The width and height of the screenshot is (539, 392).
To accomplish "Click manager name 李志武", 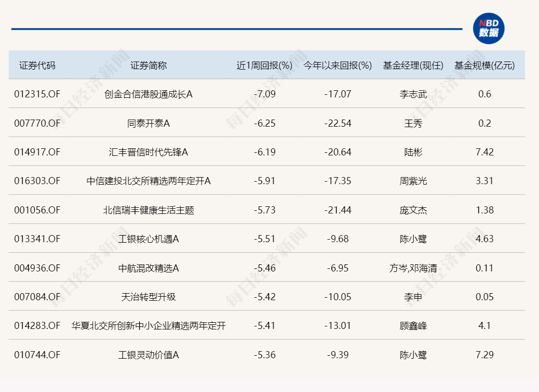I will [x=413, y=94].
